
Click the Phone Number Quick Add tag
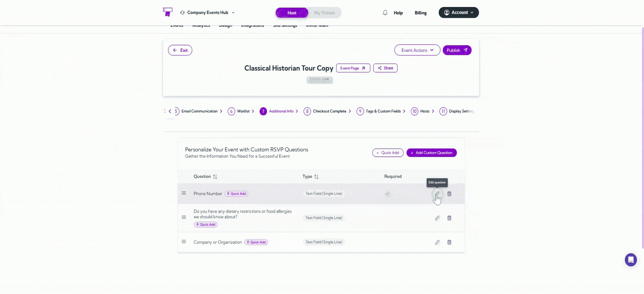click(236, 194)
